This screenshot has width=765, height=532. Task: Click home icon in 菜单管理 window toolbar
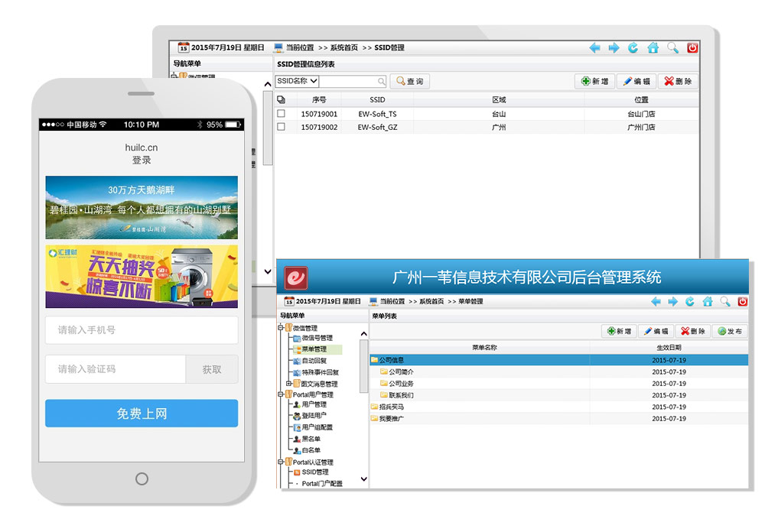pos(708,302)
